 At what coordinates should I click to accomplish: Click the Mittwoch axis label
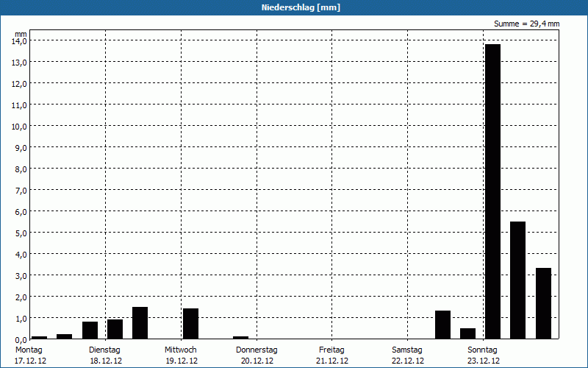(x=180, y=350)
